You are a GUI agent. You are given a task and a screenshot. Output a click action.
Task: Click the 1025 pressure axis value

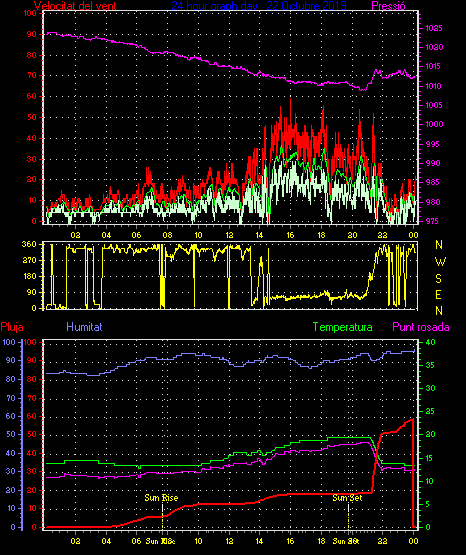(434, 28)
